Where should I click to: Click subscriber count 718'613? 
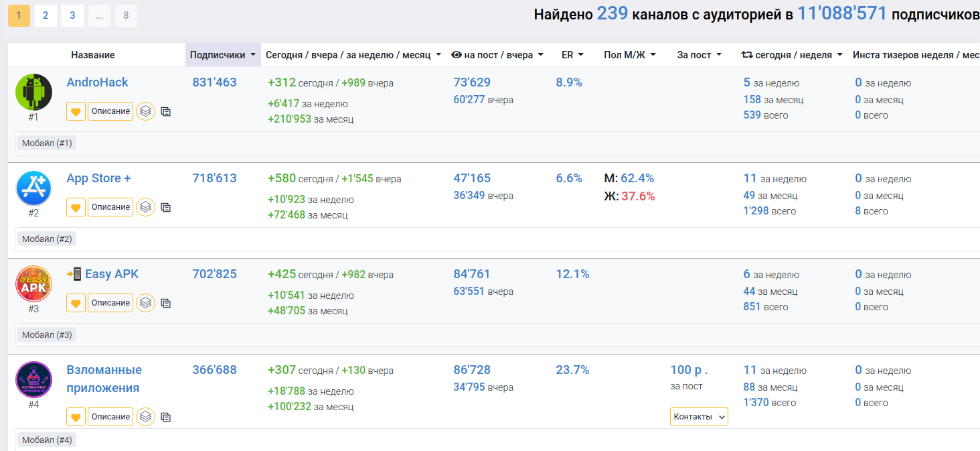click(214, 178)
